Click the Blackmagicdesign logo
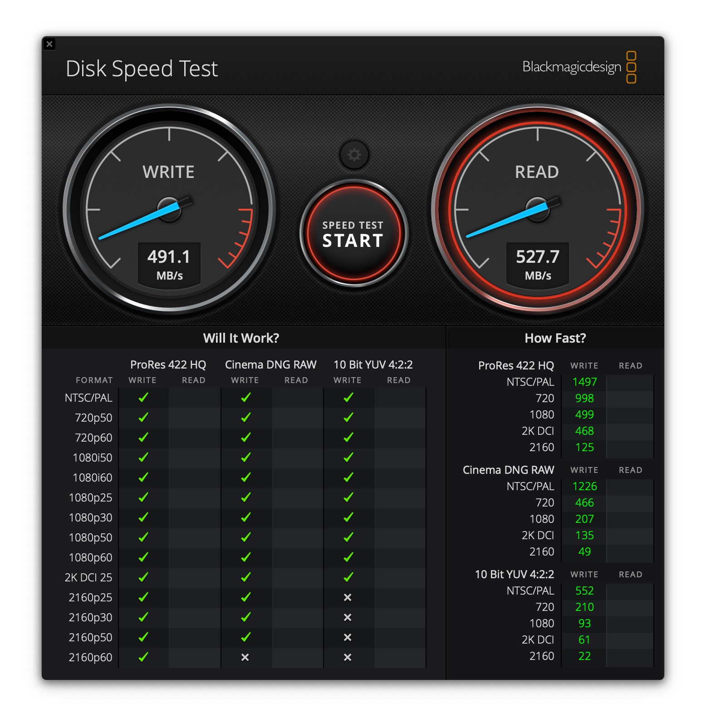The height and width of the screenshot is (728, 706). [x=579, y=67]
